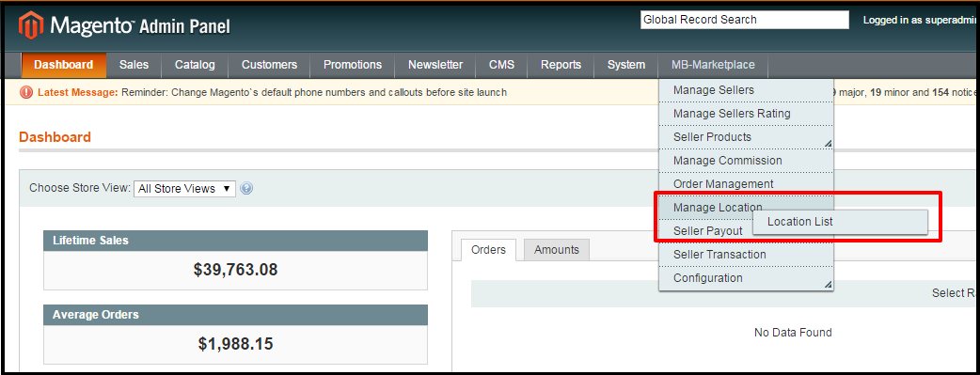Click the Logged in as superadmin text
This screenshot has width=980, height=375.
pos(920,20)
